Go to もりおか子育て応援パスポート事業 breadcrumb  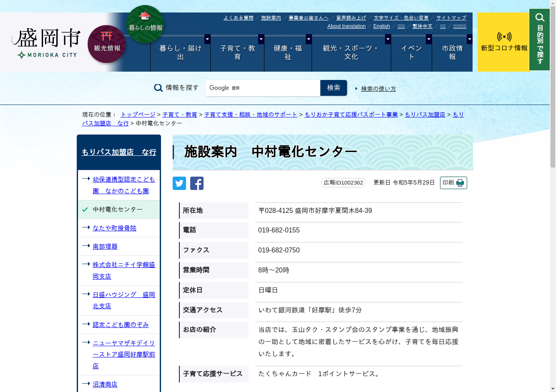(351, 115)
